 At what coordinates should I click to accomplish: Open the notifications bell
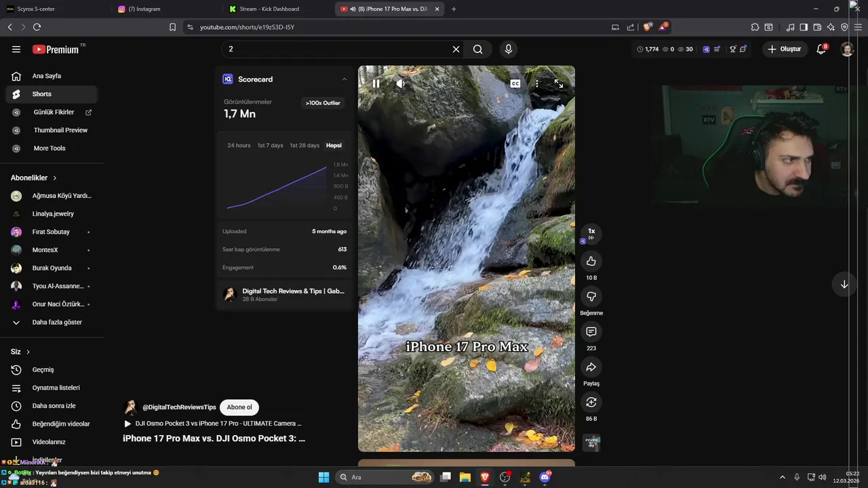(x=821, y=49)
